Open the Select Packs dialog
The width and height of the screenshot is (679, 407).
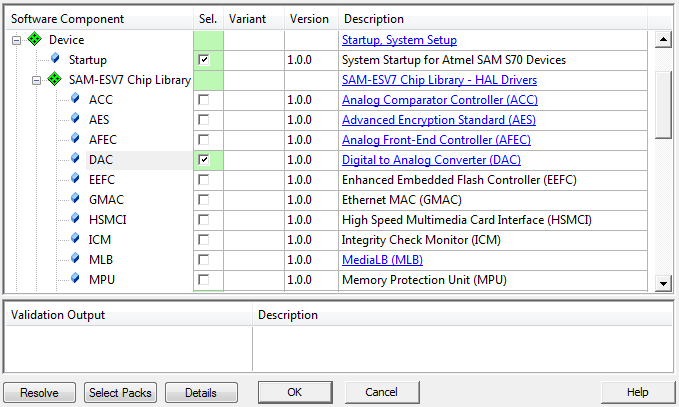click(x=120, y=393)
